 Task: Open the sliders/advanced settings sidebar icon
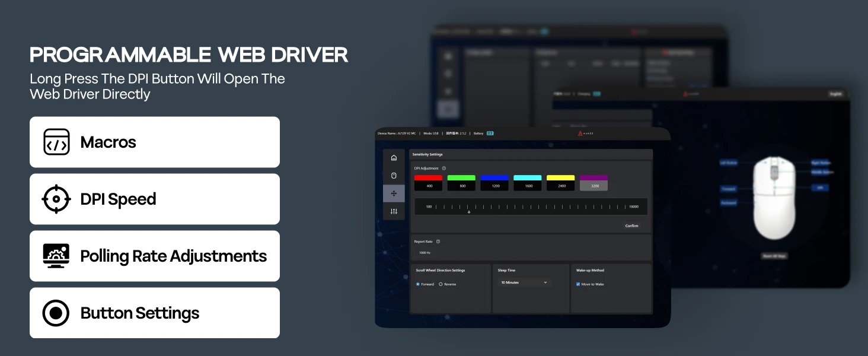coord(394,211)
